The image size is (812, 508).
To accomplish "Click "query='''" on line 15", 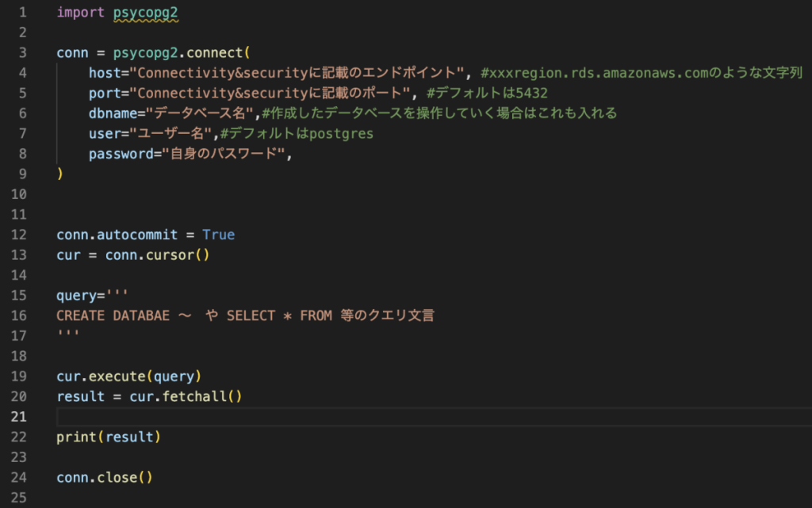I will coord(92,296).
